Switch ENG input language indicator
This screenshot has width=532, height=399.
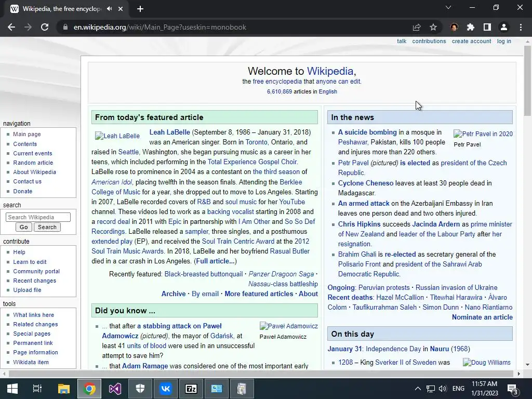(x=458, y=389)
